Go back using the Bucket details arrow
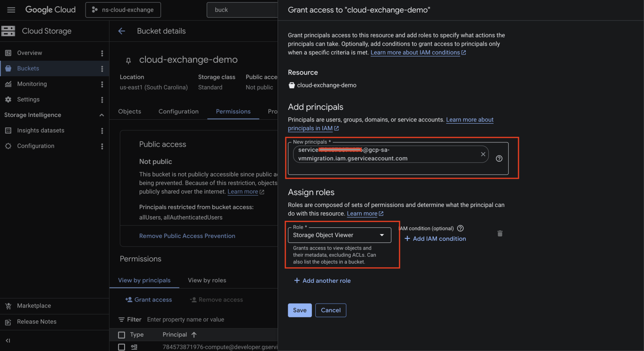The width and height of the screenshot is (644, 351). [122, 31]
